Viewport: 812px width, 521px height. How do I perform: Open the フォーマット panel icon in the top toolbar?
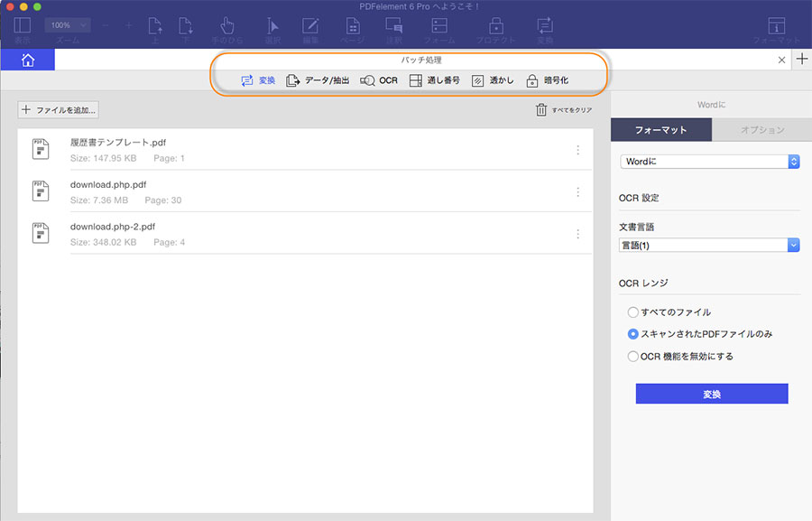point(776,25)
